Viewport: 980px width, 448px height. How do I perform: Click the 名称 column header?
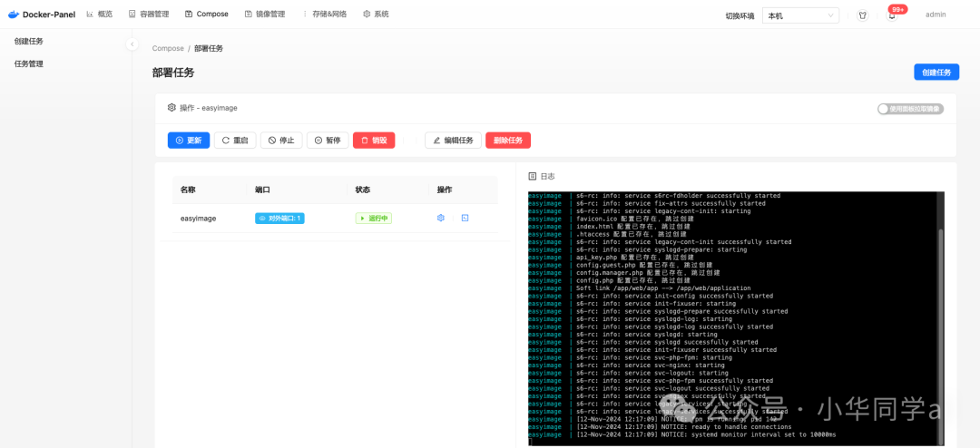(x=188, y=190)
